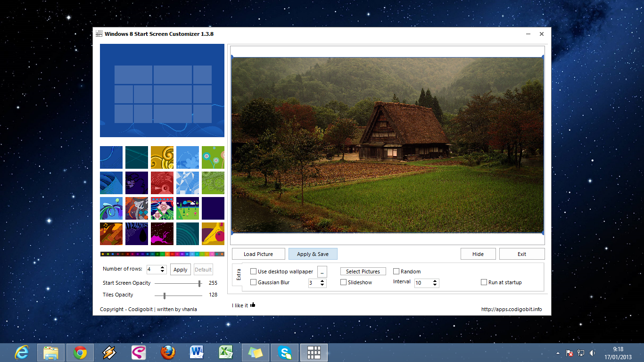The height and width of the screenshot is (362, 644).
Task: Open Skype from the taskbar
Action: point(284,352)
